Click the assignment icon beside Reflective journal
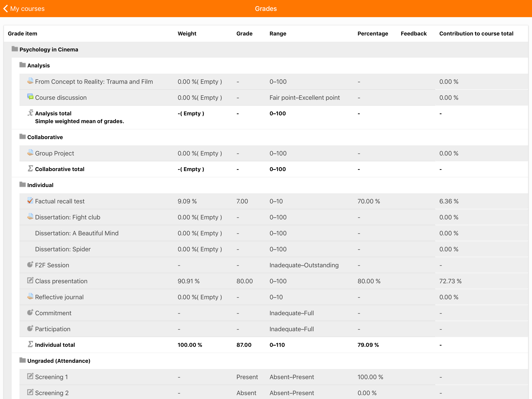 tap(30, 296)
